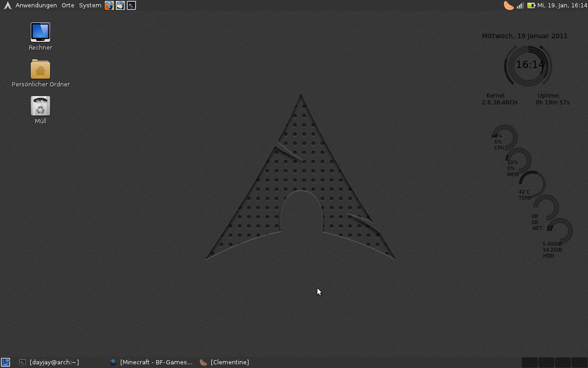The height and width of the screenshot is (368, 588).
Task: Open the network signal strength indicator
Action: coord(520,6)
